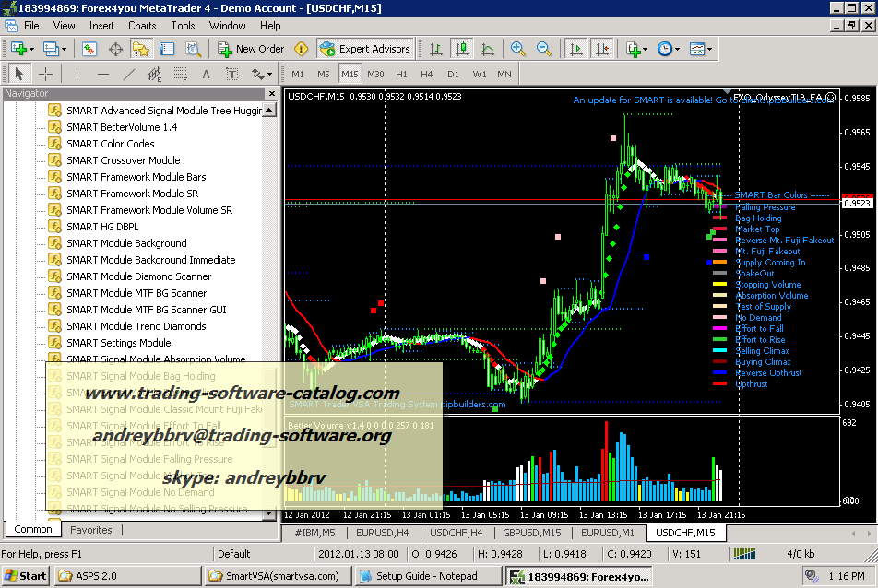Screen dimensions: 878x588
Task: Open the Templates dropdown
Action: (700, 49)
